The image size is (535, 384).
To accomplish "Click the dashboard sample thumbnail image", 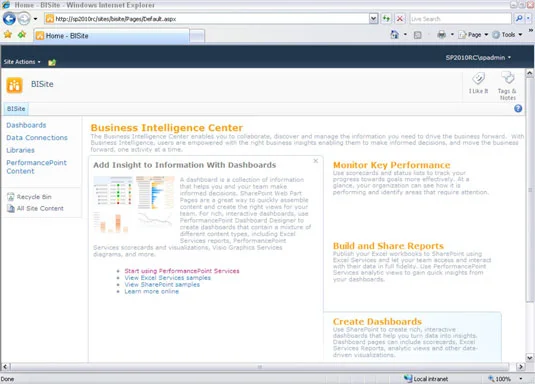I will tap(134, 204).
